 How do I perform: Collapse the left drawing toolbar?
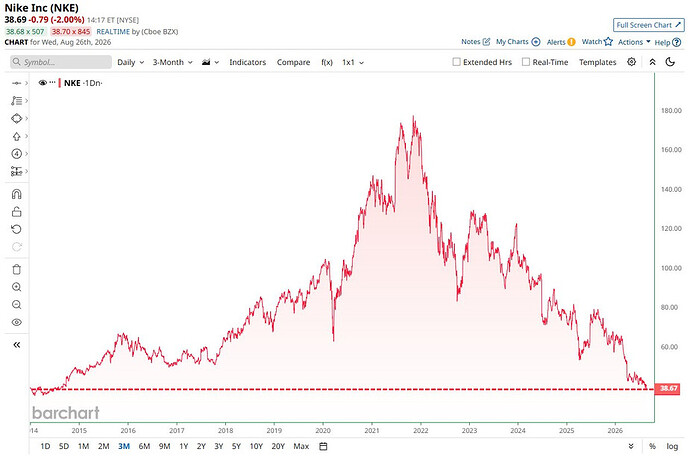(x=16, y=345)
